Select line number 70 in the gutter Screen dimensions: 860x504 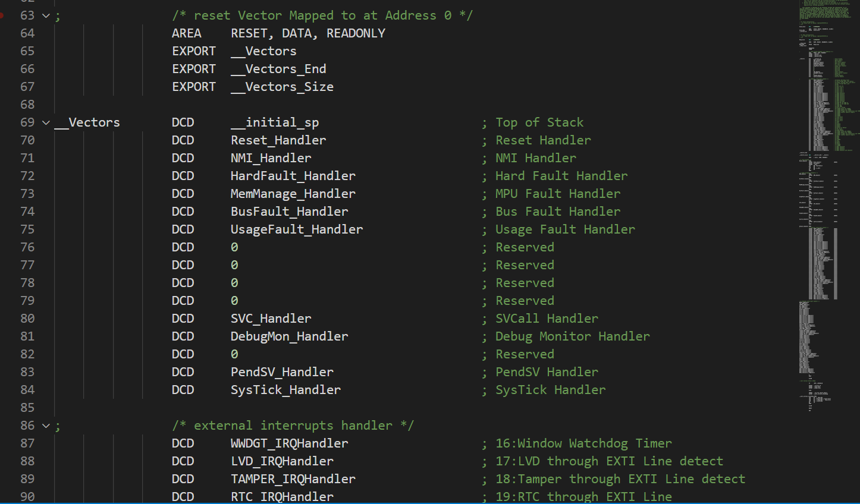[27, 140]
